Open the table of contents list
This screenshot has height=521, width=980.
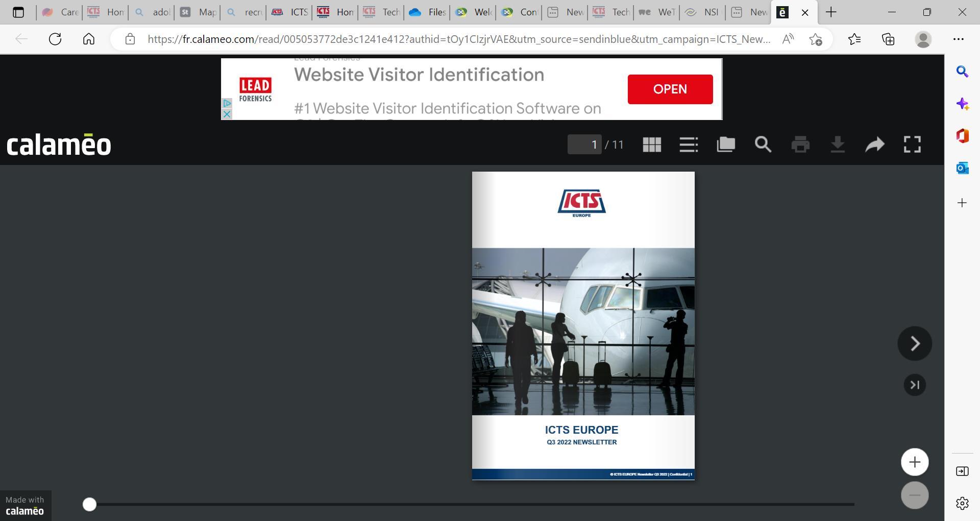coord(689,145)
